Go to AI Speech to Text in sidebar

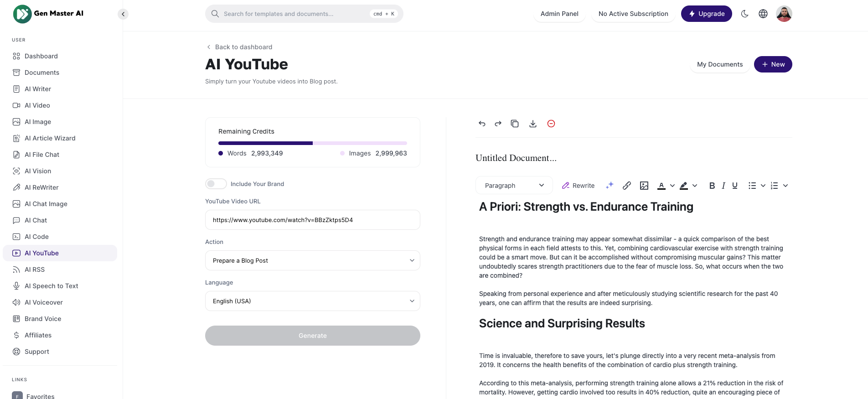(x=51, y=286)
